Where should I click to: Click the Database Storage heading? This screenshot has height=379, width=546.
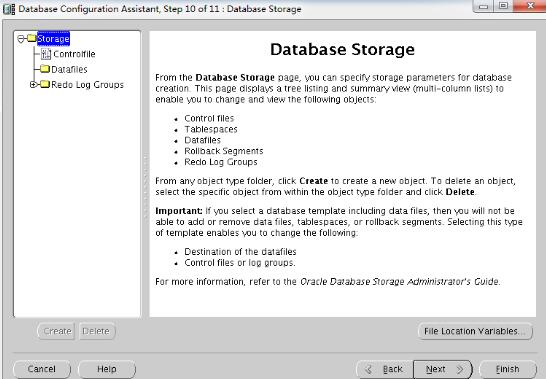click(342, 49)
